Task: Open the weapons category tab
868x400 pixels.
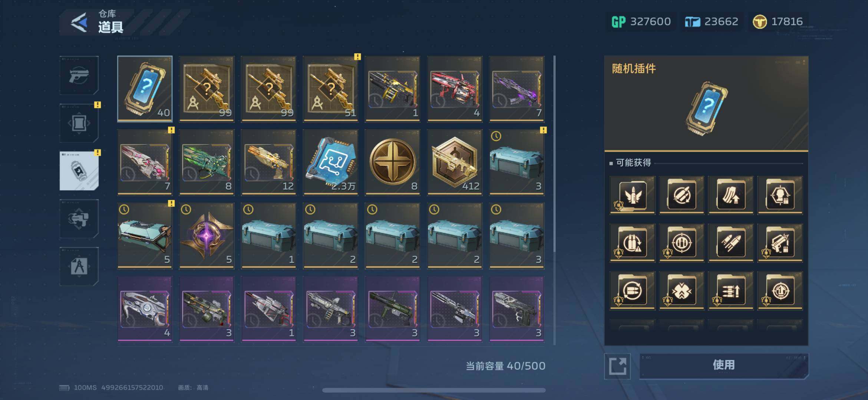Action: pyautogui.click(x=79, y=75)
